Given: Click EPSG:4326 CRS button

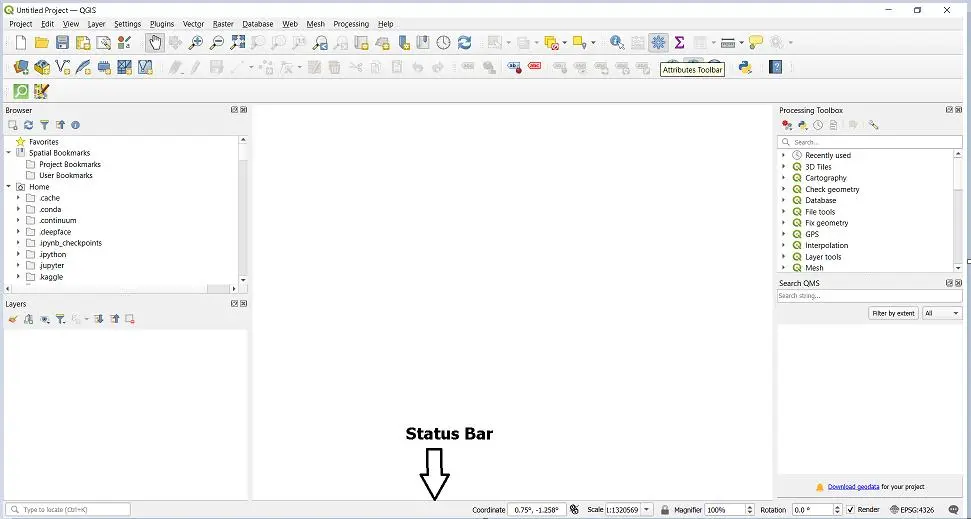Looking at the screenshot, I should point(912,510).
